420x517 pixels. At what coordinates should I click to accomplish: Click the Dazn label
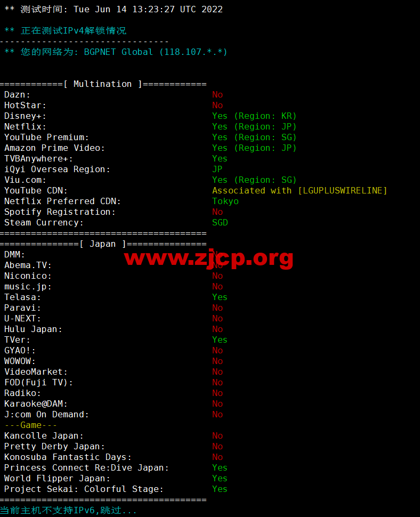[17, 95]
